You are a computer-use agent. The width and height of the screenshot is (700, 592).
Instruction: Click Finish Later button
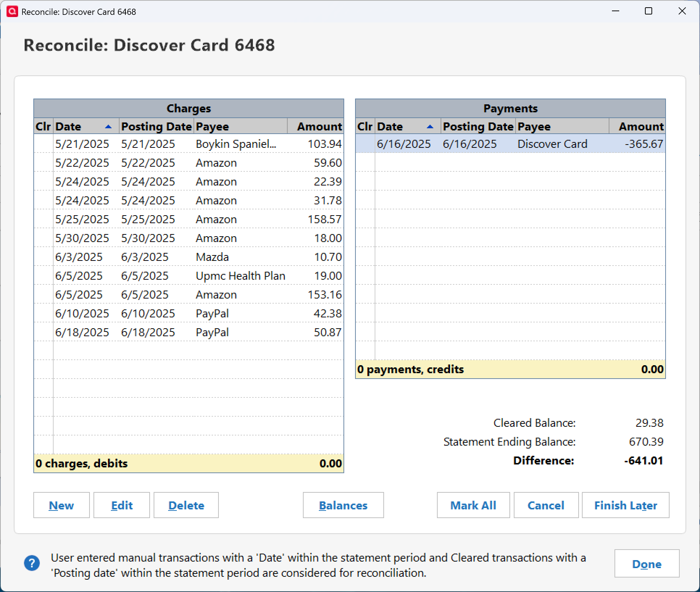[626, 505]
